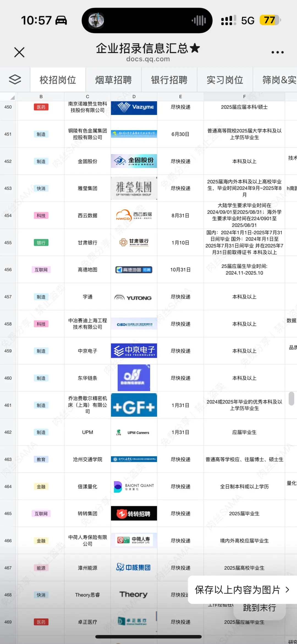This screenshot has width=297, height=644.
Task: Tap the 转转招聘 logo image
Action: click(134, 513)
